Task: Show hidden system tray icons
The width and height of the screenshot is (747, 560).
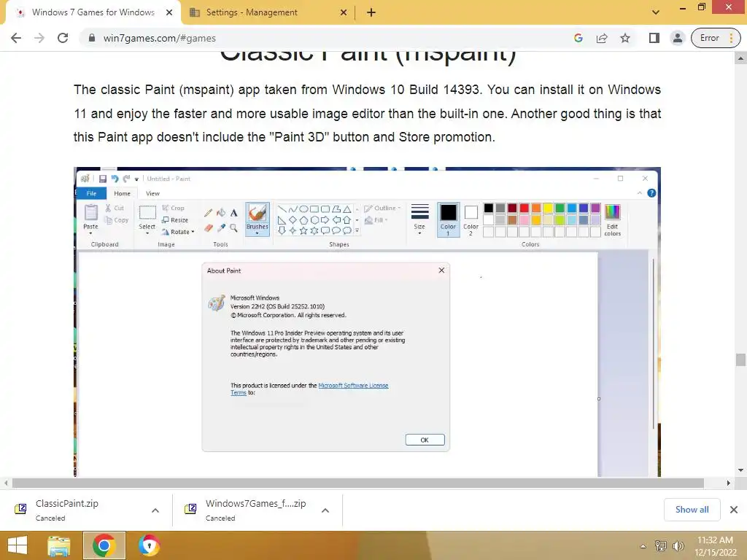Action: click(x=643, y=546)
